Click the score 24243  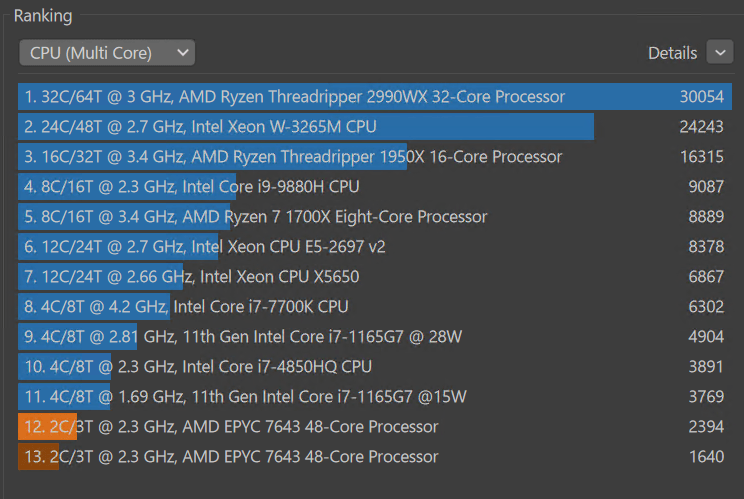[702, 127]
